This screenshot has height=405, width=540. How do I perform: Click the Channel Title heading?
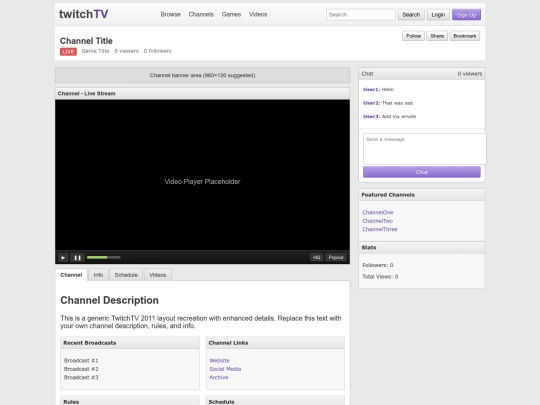(86, 41)
